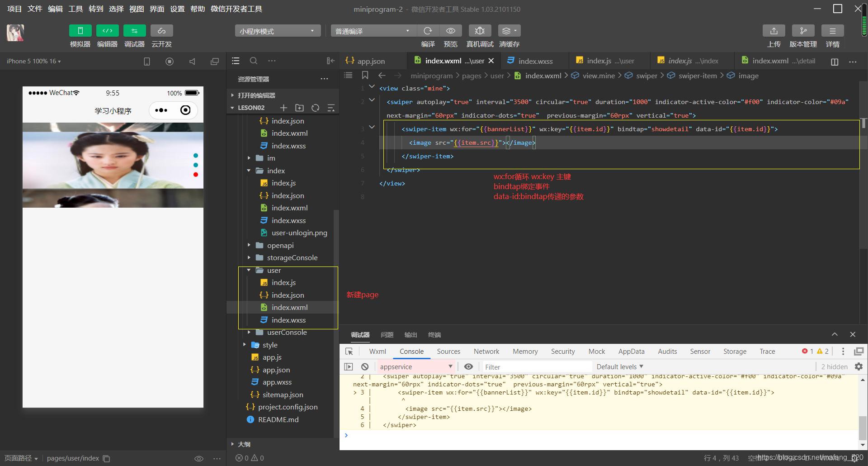Image resolution: width=868 pixels, height=466 pixels.
Task: Click the compile refresh icon
Action: (428, 31)
